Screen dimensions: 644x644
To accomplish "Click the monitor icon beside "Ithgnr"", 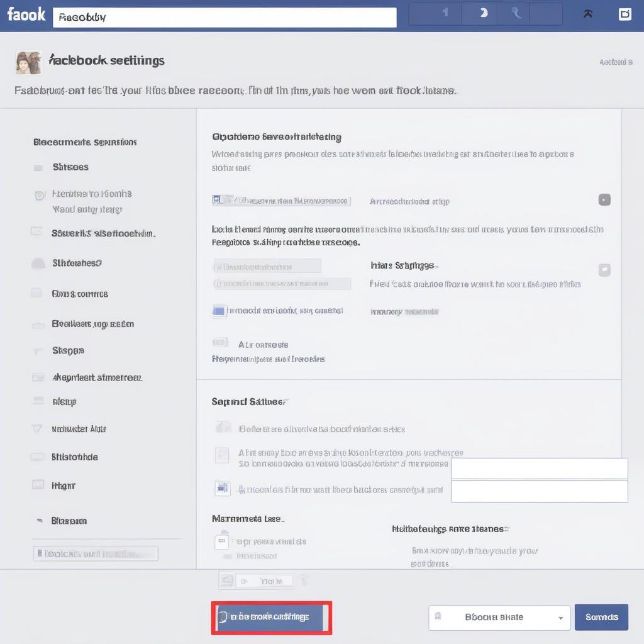I will 38,485.
